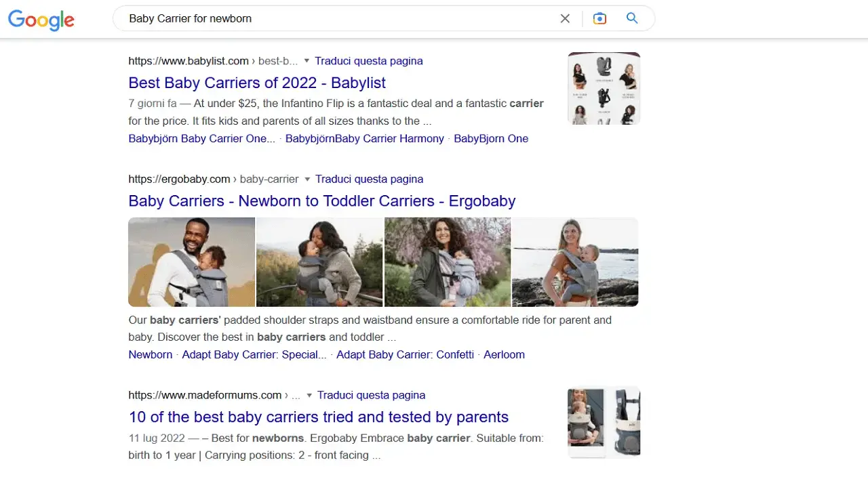This screenshot has height=481, width=868.
Task: Open 10 of the best baby carriers result
Action: [x=319, y=417]
